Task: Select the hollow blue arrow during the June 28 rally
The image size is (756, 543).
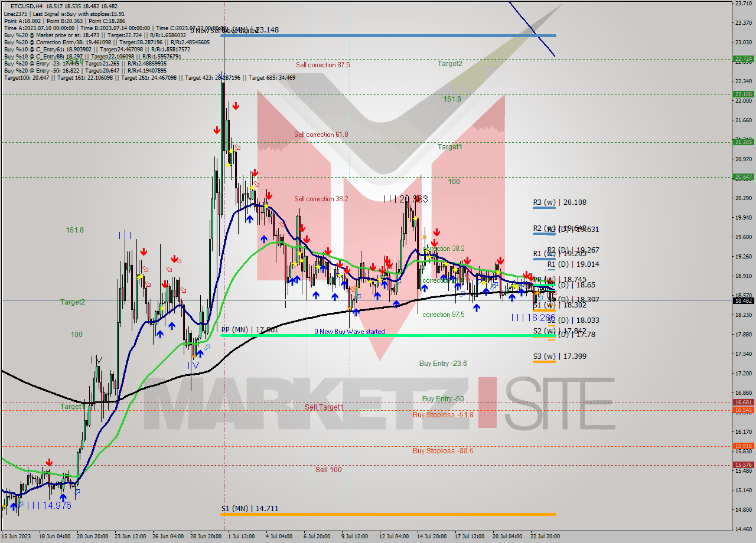Action: coord(207,348)
